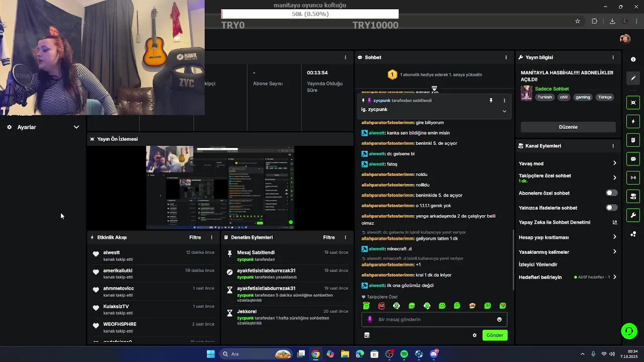Viewport: 644px width, 362px height.
Task: Click İzleyici Yönlendir option
Action: point(538,264)
